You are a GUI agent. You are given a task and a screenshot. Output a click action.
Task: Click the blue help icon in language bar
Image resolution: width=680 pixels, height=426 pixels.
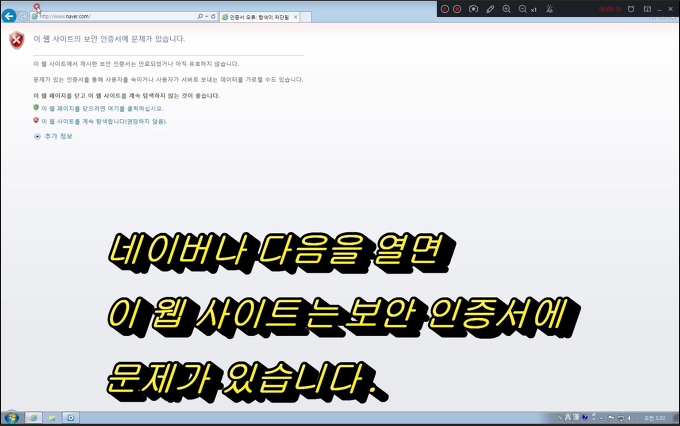(x=585, y=417)
